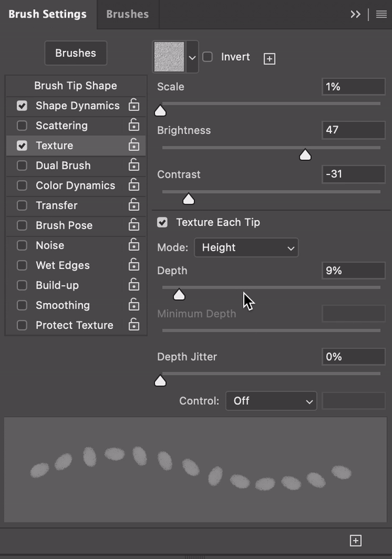Check the Invert texture checkbox
Viewport: 392px width, 559px height.
[x=208, y=57]
